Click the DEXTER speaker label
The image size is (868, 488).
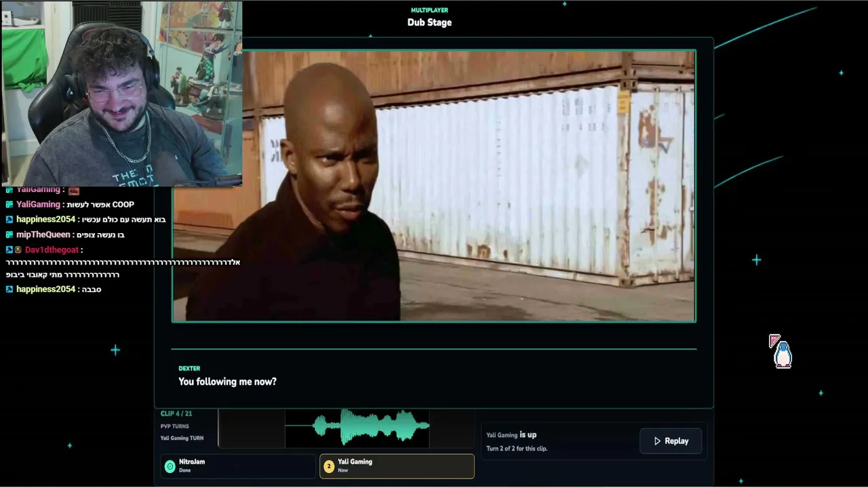pos(189,369)
